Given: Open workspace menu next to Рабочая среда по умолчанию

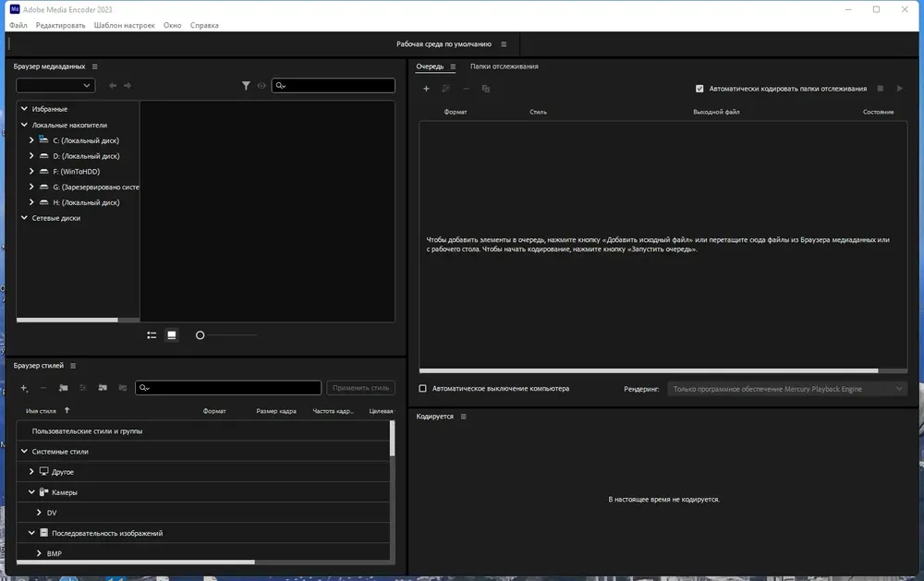Looking at the screenshot, I should [x=504, y=44].
